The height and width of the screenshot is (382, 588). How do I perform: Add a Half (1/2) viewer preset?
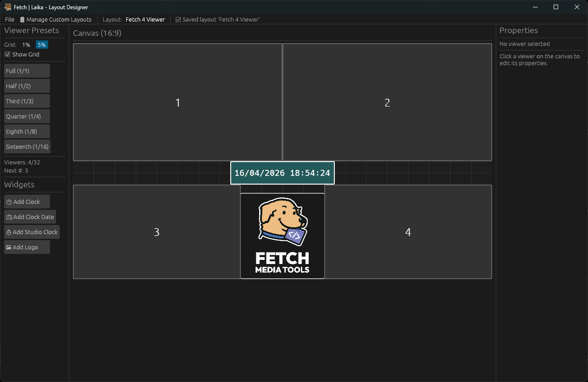[x=27, y=86]
